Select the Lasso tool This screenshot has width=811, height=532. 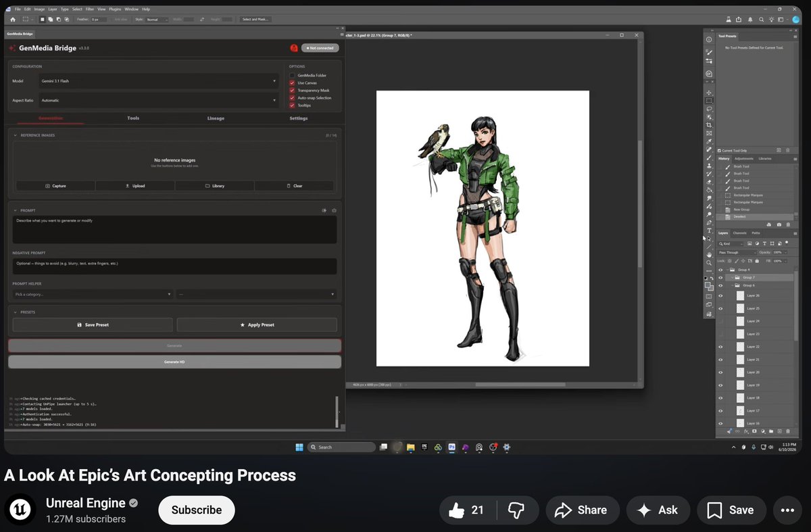pyautogui.click(x=709, y=108)
